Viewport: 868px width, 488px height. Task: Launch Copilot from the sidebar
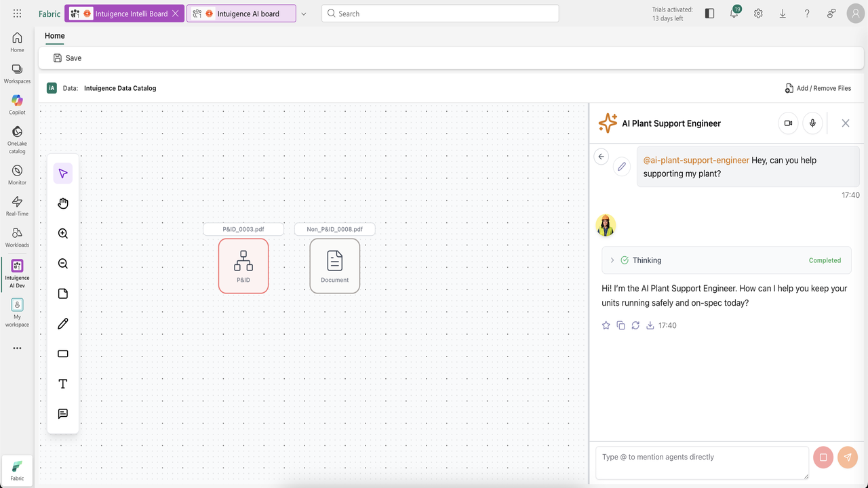pyautogui.click(x=17, y=104)
